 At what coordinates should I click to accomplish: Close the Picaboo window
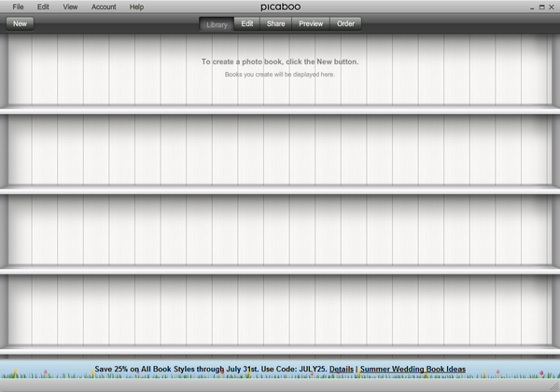tap(552, 7)
